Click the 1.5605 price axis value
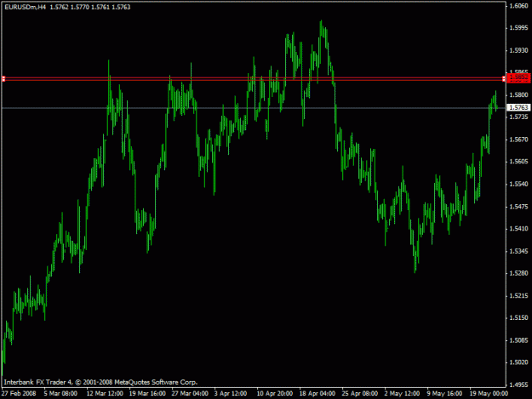Viewport: 532px width, 399px height. click(x=518, y=162)
